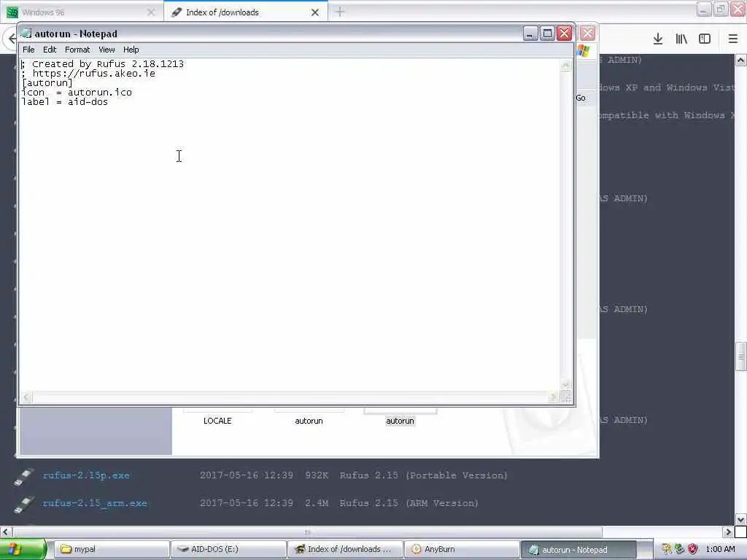Open a new browser tab
The height and width of the screenshot is (560, 747).
pyautogui.click(x=340, y=12)
